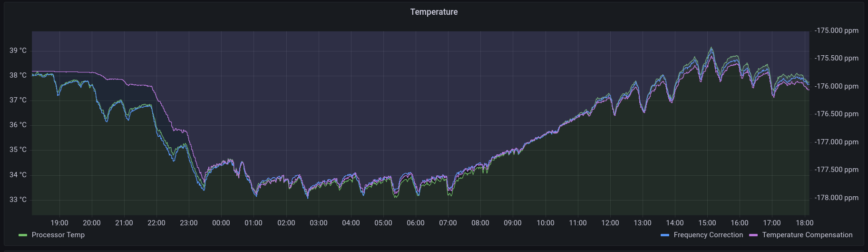Click the 18:00 time axis label
The image size is (868, 252).
tap(804, 223)
